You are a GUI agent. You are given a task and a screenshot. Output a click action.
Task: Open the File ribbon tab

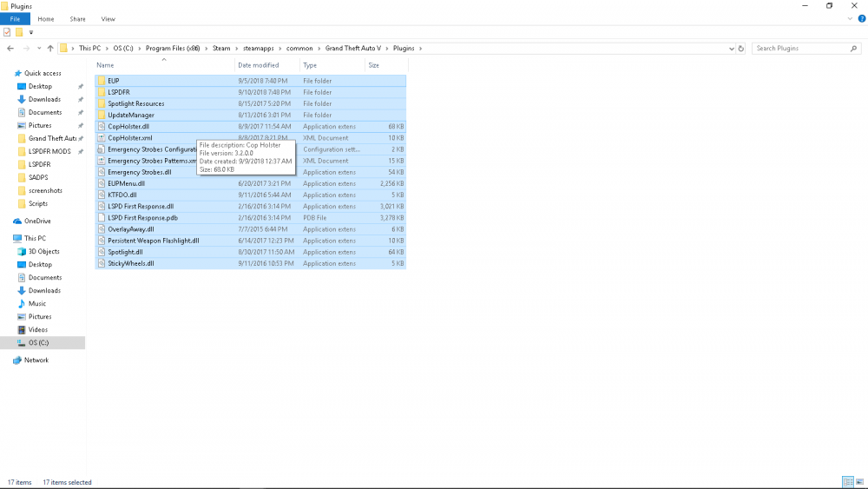click(15, 19)
